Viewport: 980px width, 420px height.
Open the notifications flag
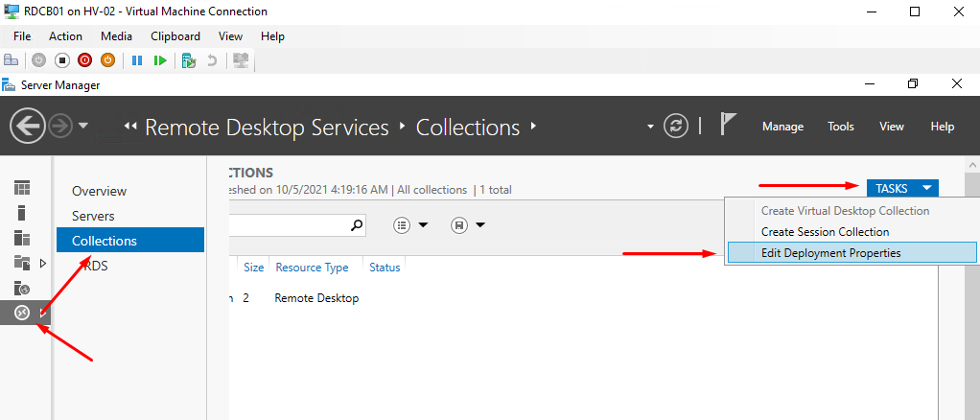[728, 125]
